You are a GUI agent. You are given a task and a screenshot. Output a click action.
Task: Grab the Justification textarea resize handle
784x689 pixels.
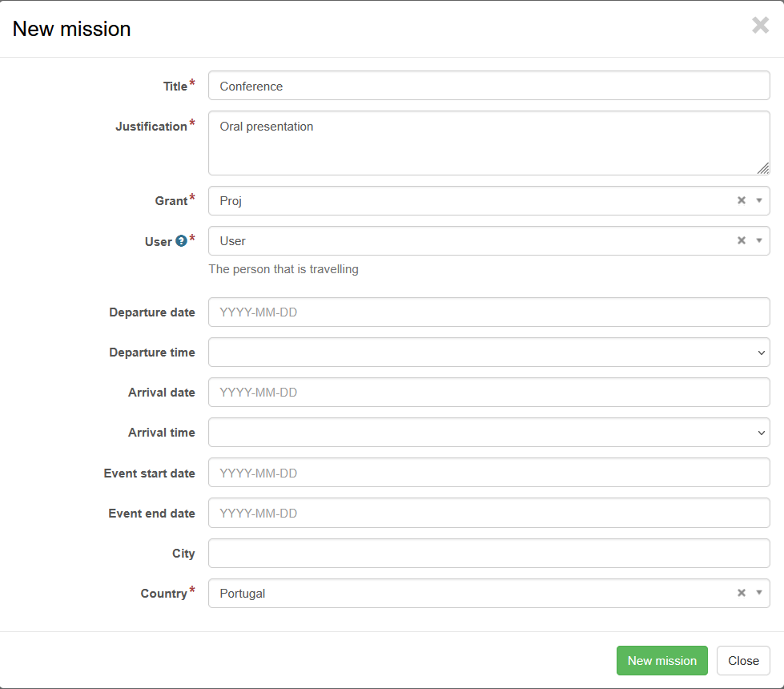click(x=763, y=168)
